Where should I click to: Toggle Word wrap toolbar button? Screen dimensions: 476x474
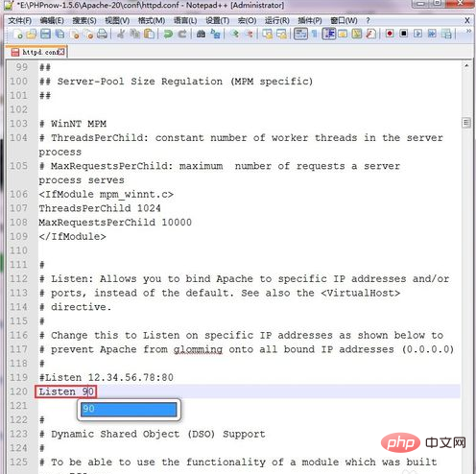tap(300, 34)
